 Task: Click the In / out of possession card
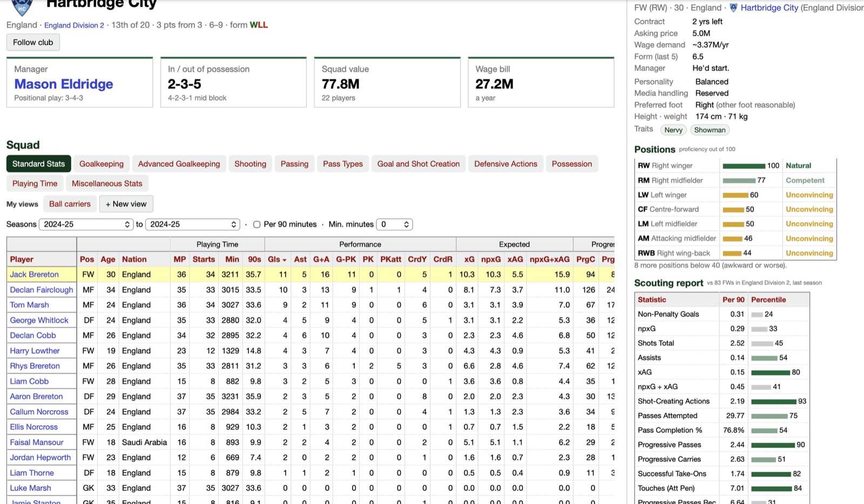coord(233,83)
